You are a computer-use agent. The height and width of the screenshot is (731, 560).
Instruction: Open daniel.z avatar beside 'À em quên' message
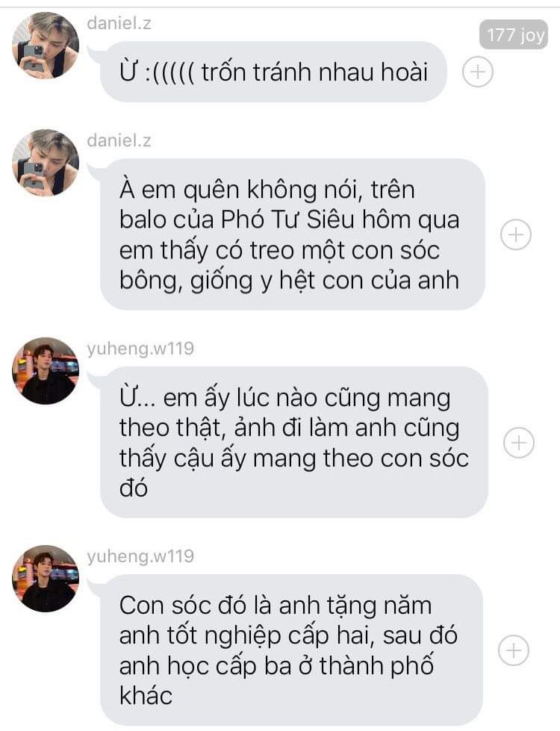coord(46,163)
